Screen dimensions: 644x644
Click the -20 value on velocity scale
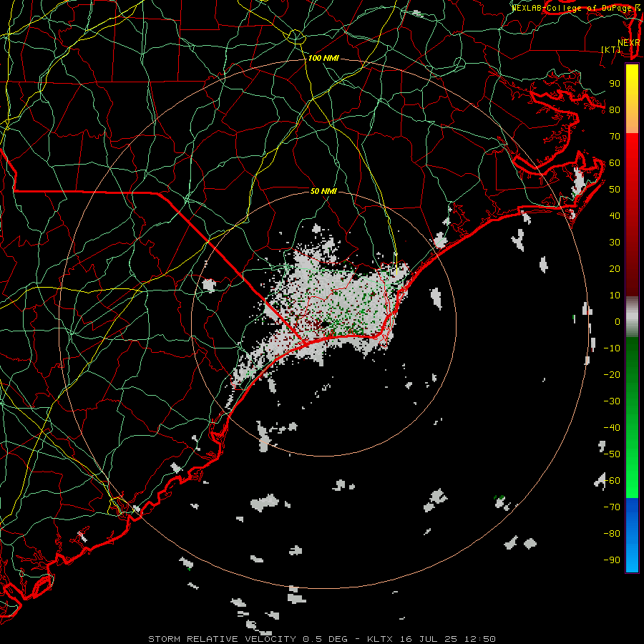pyautogui.click(x=612, y=375)
